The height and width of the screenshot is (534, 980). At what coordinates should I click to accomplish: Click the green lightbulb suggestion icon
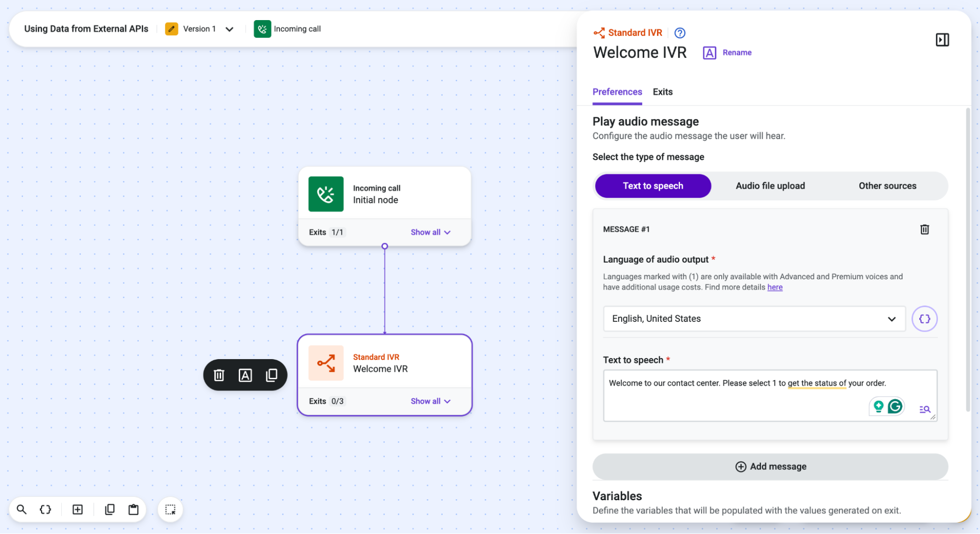pos(879,406)
